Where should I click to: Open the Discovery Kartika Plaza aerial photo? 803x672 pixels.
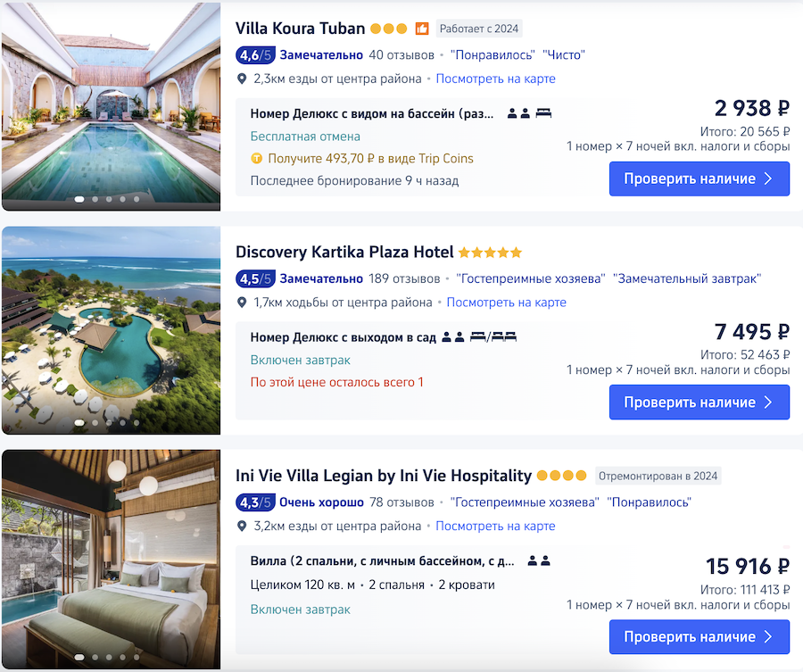point(111,330)
